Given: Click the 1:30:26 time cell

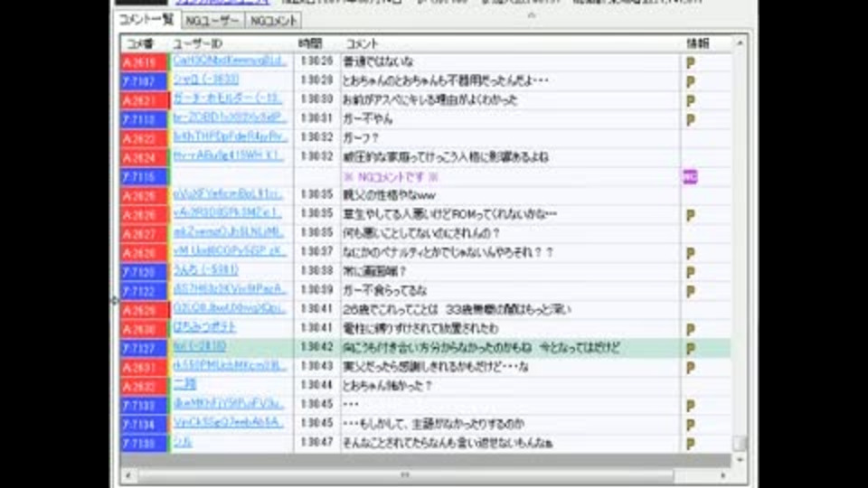Looking at the screenshot, I should click(316, 61).
